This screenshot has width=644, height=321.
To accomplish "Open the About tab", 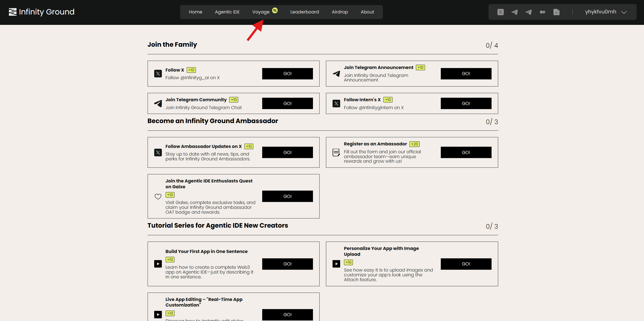I will (367, 12).
